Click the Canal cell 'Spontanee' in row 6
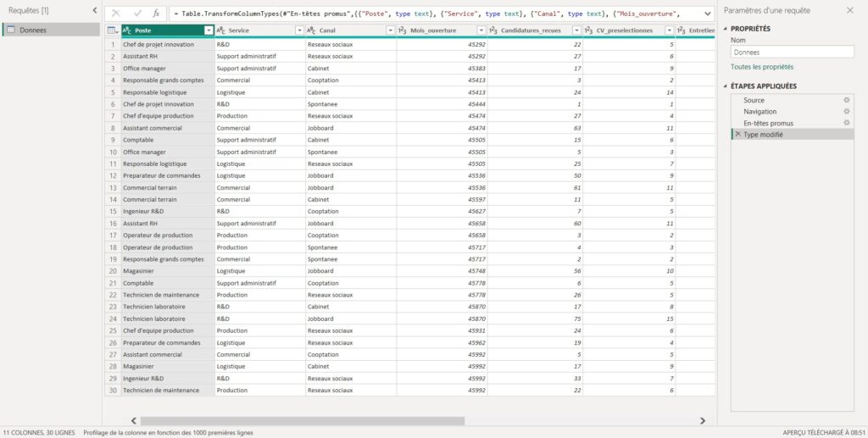 point(351,104)
